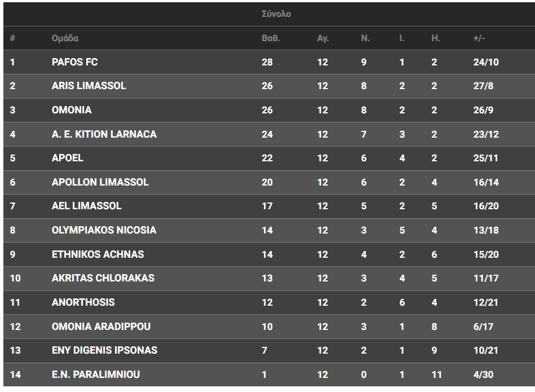Click the +/- goals column header
The height and width of the screenshot is (392, 535).
(x=479, y=38)
